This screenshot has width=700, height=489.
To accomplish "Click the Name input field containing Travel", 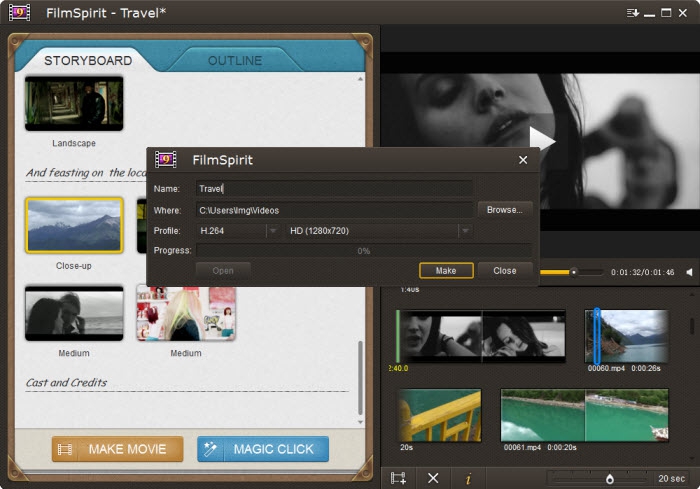I will [x=334, y=188].
